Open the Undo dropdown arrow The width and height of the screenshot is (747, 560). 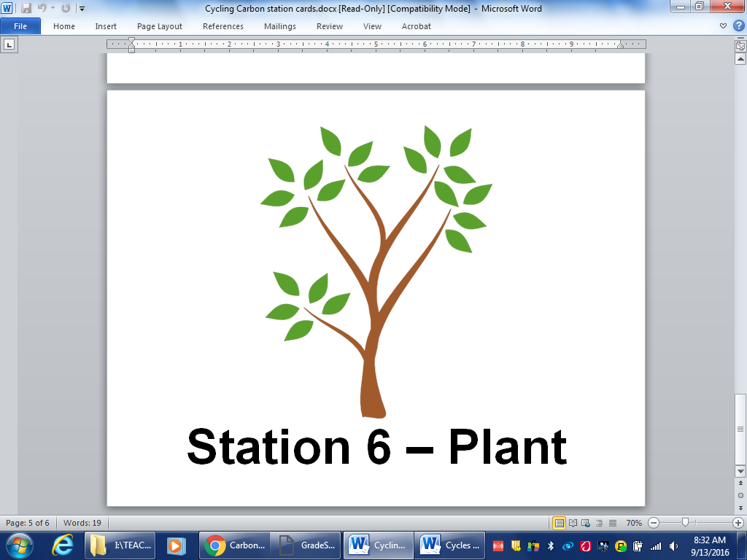click(53, 8)
